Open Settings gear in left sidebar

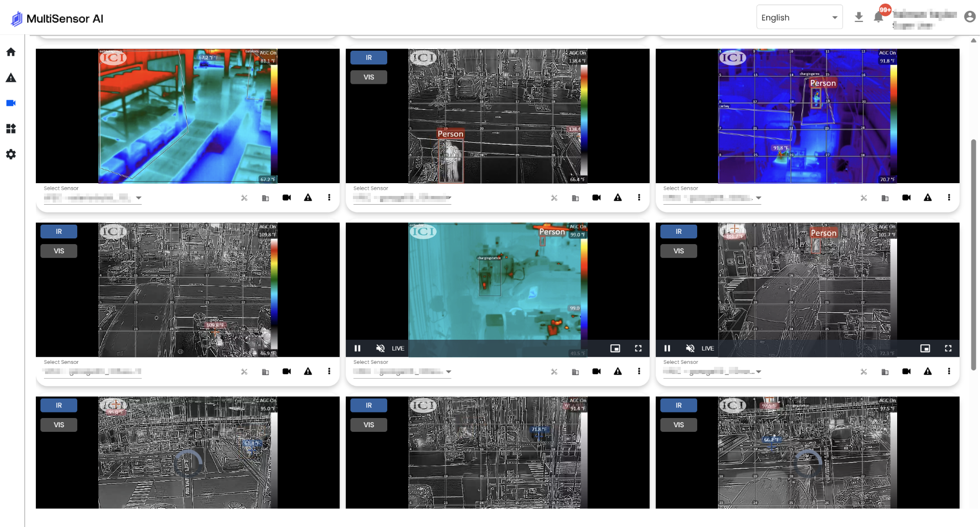[x=11, y=154]
